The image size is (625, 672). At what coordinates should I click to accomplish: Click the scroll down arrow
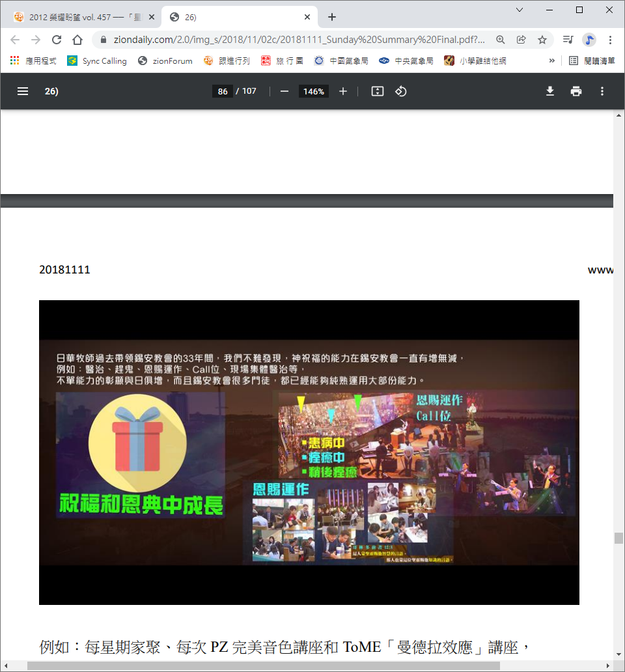(x=618, y=654)
